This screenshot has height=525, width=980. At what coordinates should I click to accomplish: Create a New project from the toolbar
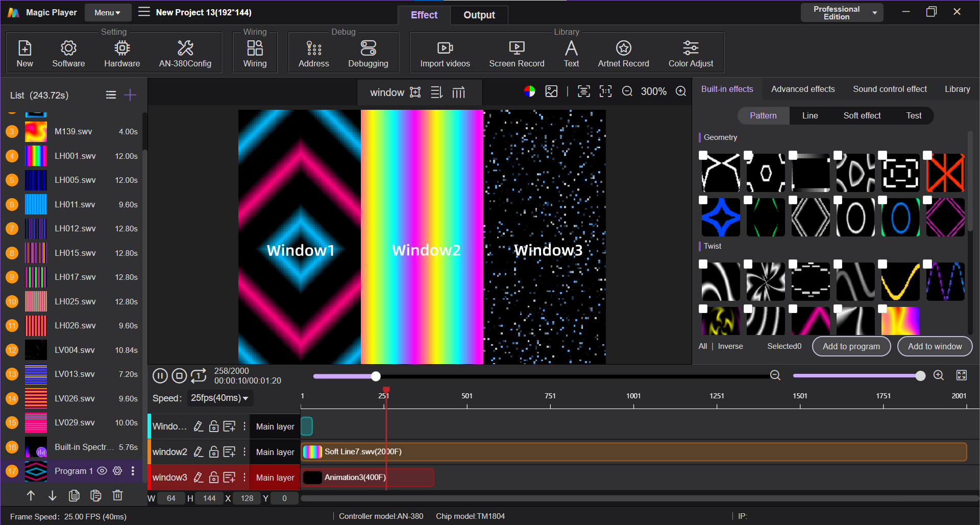tap(24, 53)
